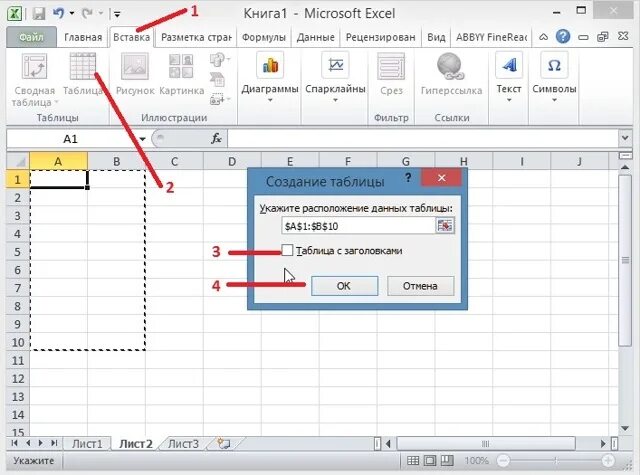This screenshot has width=640, height=475.
Task: Expand the Текст group menu
Action: point(509,78)
